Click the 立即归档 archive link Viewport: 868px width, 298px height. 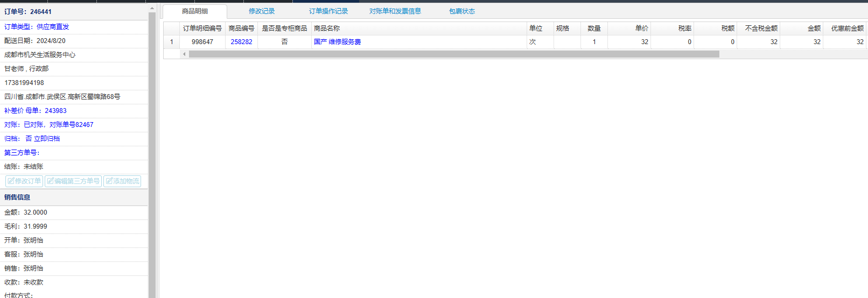pyautogui.click(x=47, y=139)
